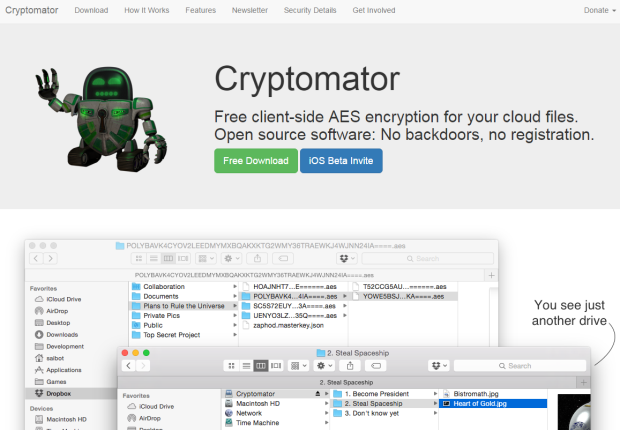Select Games folder in sidebar

tap(51, 382)
